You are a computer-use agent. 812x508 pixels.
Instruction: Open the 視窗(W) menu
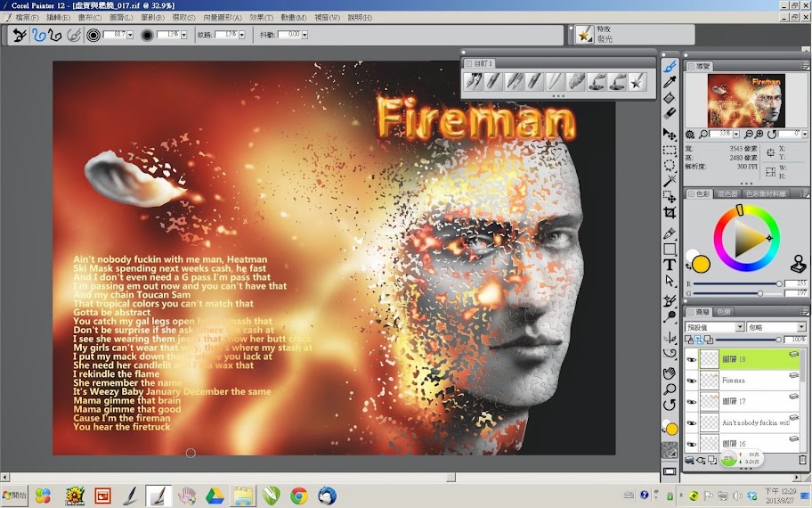click(x=328, y=18)
